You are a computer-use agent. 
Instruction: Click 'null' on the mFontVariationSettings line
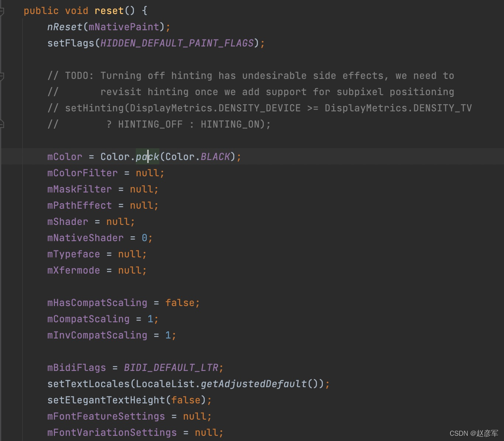click(x=206, y=433)
